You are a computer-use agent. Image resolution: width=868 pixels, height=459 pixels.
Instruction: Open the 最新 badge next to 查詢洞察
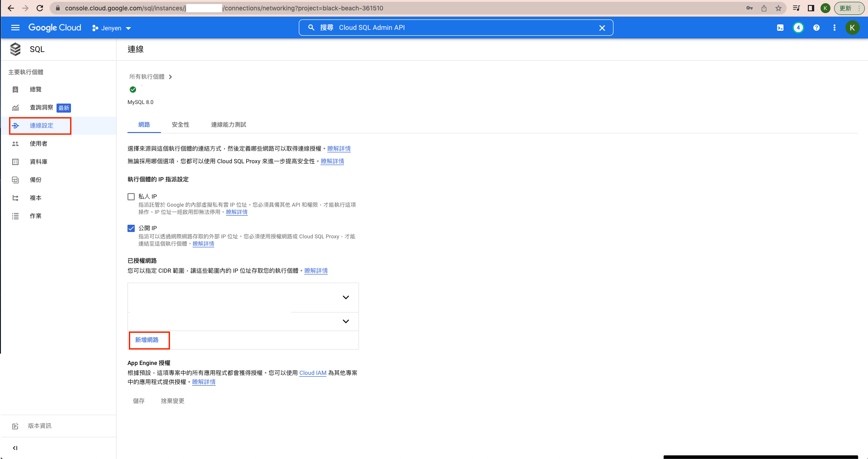tap(64, 108)
